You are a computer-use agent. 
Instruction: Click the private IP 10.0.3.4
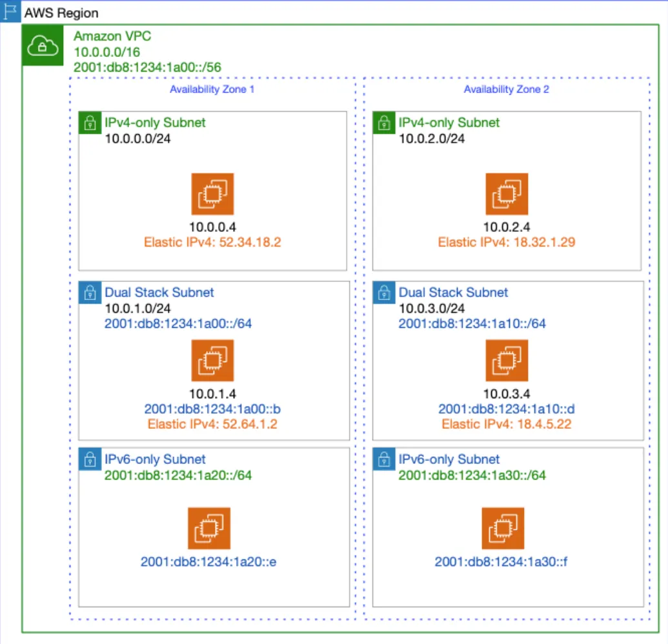pos(507,394)
